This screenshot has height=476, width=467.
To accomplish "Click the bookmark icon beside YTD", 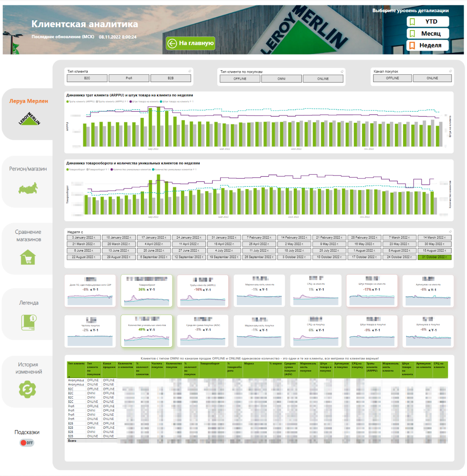I will click(x=413, y=21).
